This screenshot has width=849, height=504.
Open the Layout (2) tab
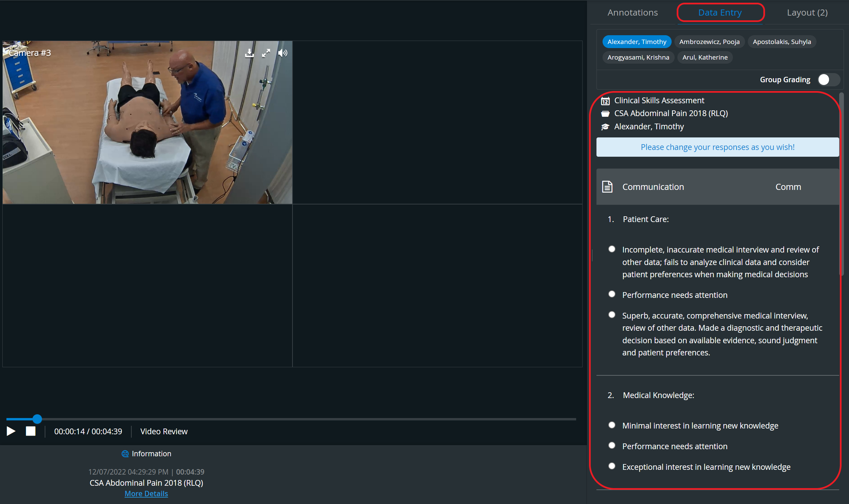807,13
